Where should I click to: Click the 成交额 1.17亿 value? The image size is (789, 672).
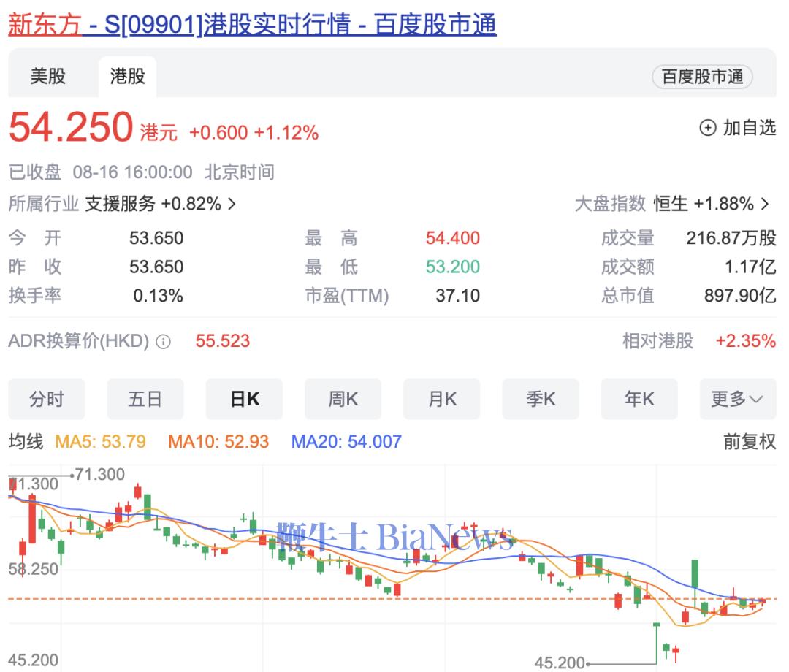pos(750,267)
